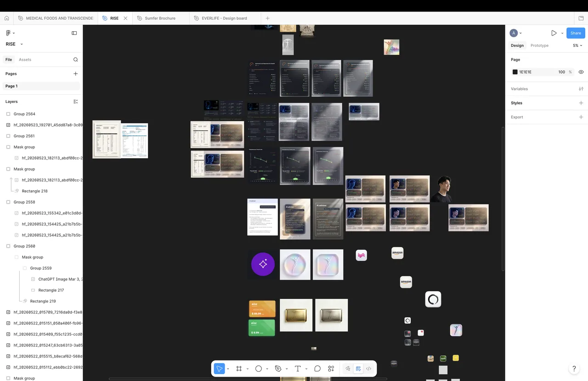Open the Figma main menu logo
This screenshot has width=588, height=381.
tap(8, 33)
